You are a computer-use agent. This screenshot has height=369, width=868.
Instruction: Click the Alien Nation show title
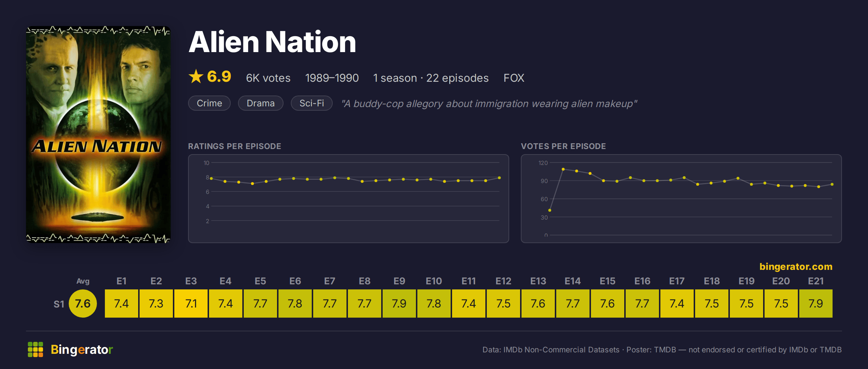tap(272, 42)
